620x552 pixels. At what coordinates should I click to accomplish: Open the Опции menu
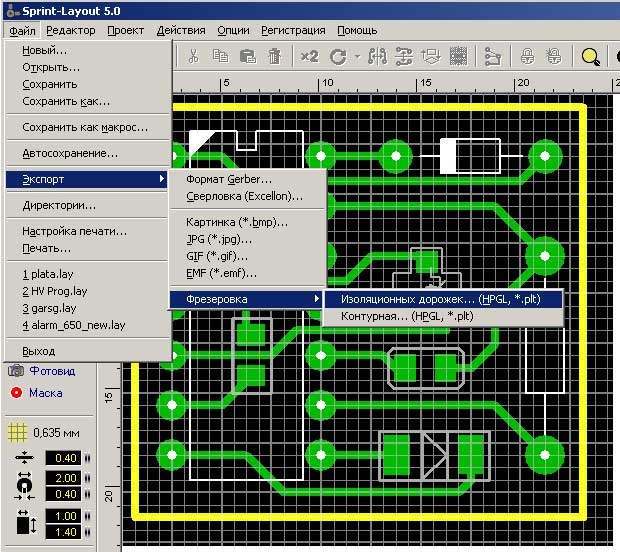pos(233,30)
